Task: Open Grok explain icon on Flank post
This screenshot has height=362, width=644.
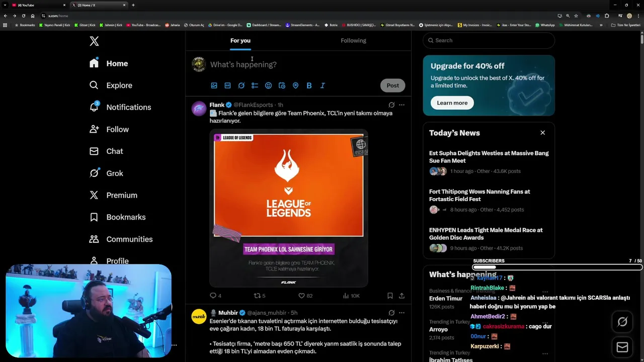Action: pos(391,105)
